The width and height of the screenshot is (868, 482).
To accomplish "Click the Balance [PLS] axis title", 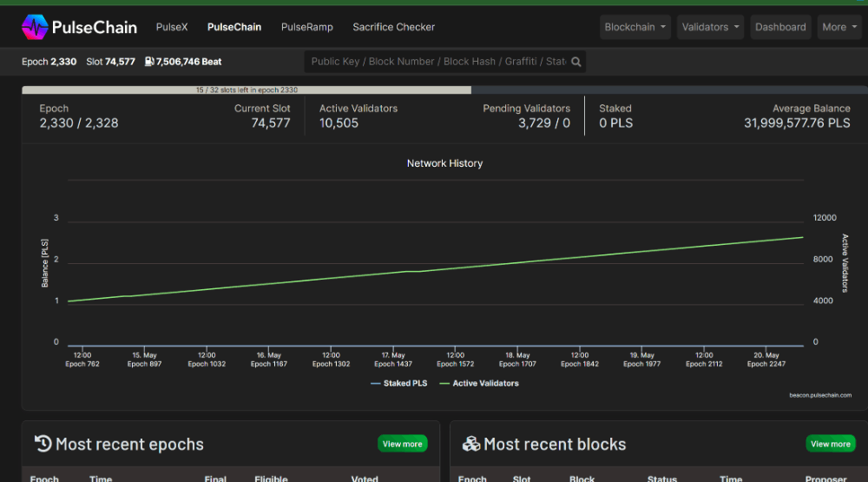I will 45,263.
